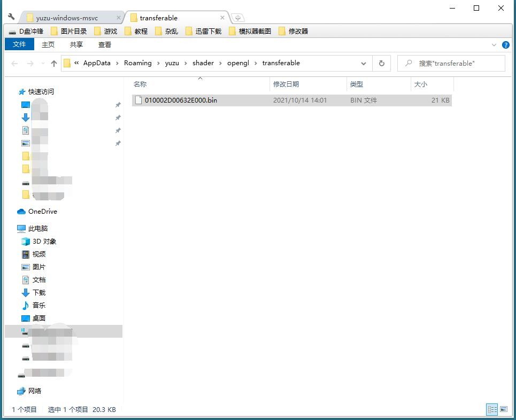
Task: Select file 010002D00632E000.bin
Action: pos(292,100)
